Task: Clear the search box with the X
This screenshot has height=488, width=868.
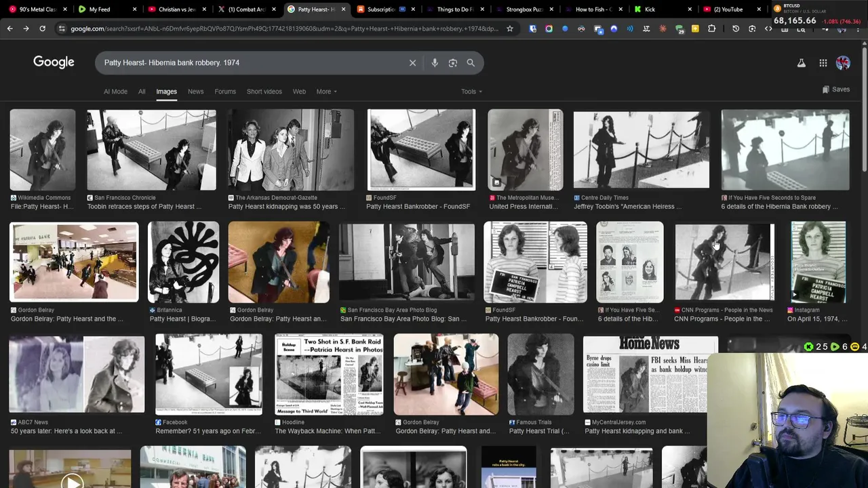Action: 412,62
